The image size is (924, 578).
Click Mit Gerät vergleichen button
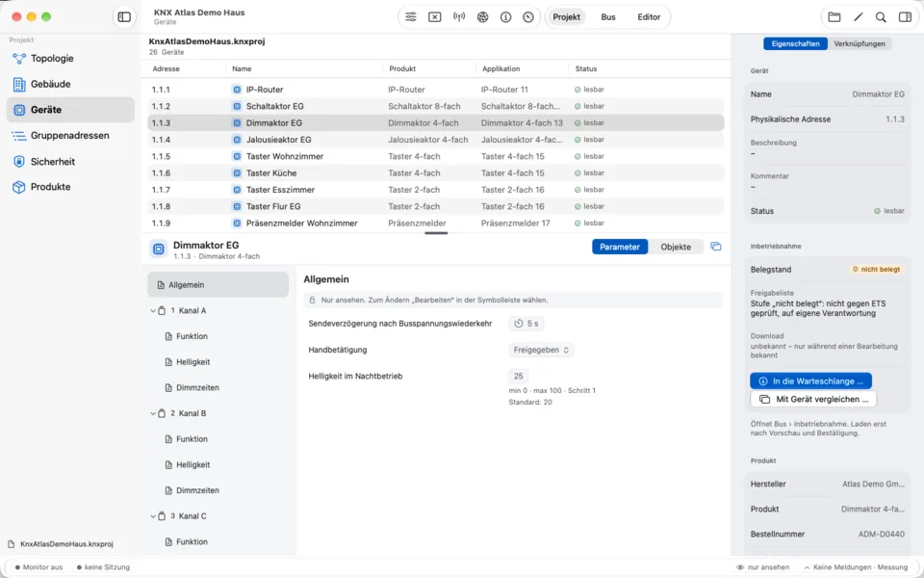pyautogui.click(x=813, y=399)
